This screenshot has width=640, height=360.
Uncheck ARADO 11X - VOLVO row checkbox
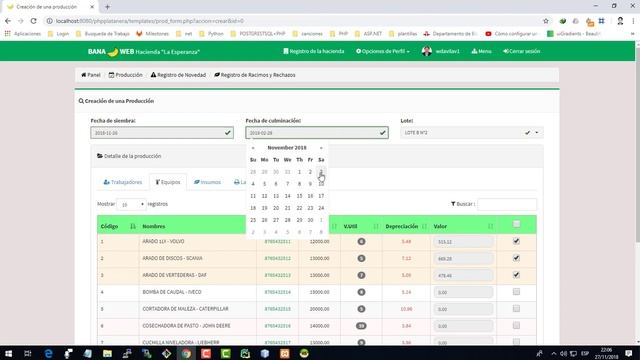click(x=516, y=241)
